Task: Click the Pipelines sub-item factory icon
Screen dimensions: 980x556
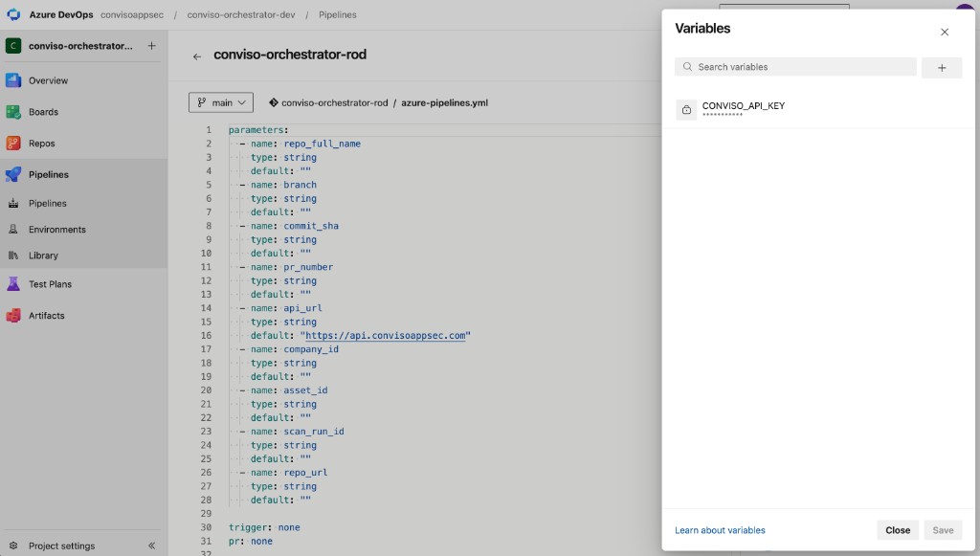Action: pos(13,203)
